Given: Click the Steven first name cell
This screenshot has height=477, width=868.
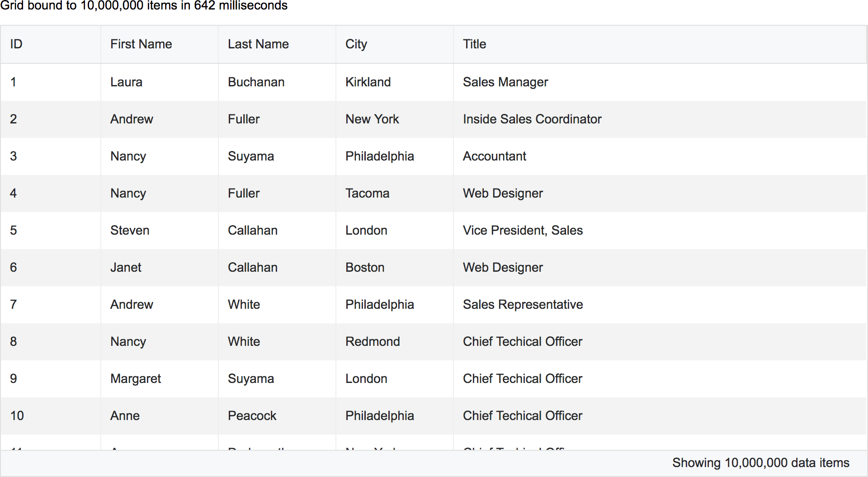Looking at the screenshot, I should coord(130,230).
